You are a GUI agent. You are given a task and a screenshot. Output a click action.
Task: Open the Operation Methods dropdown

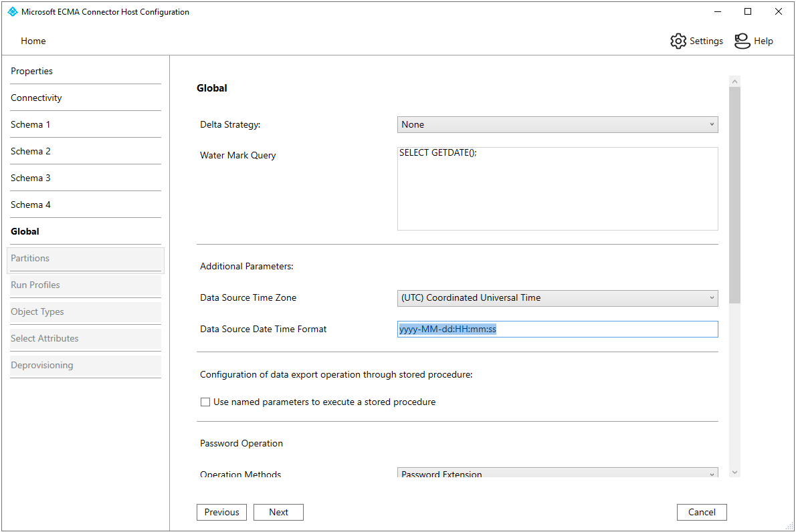tap(557, 473)
